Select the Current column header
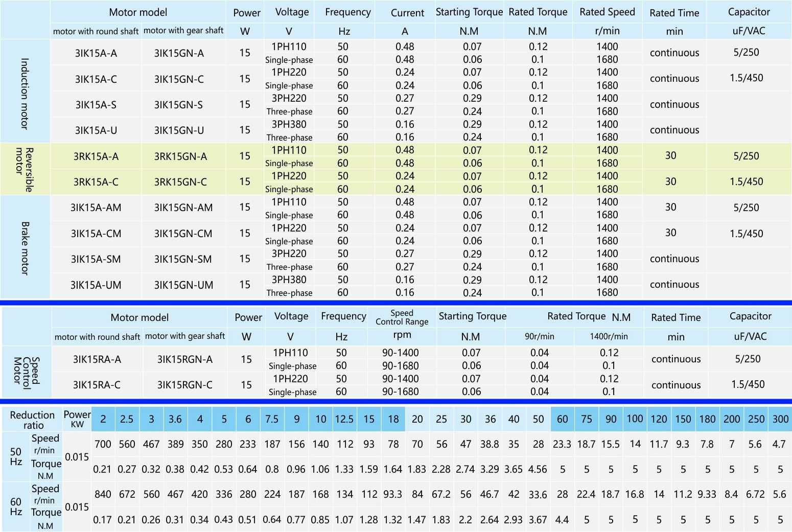Viewport: 792px width, 532px height. (x=407, y=13)
